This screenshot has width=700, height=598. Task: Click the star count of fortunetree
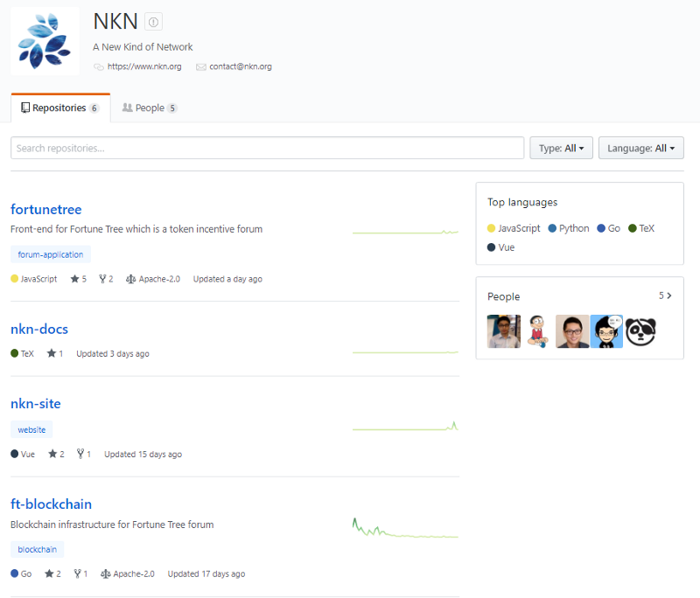pos(79,279)
